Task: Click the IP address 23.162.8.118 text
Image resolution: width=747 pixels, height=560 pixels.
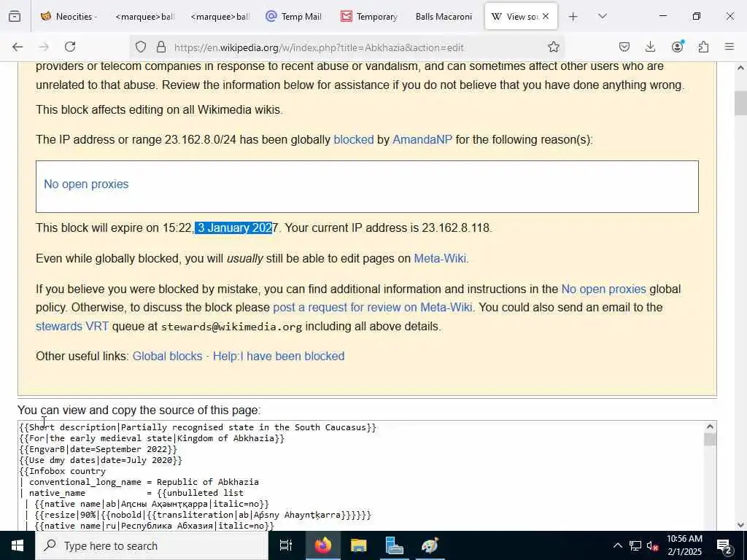Action: point(455,227)
